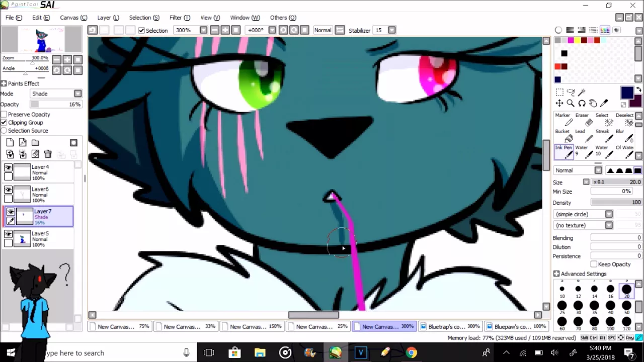Adjust the layer Opacity slider
The width and height of the screenshot is (644, 362).
point(55,104)
